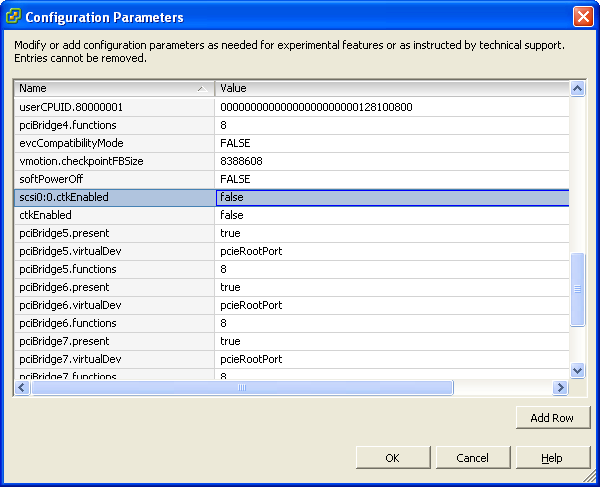Viewport: 600px width, 487px height.
Task: Add a new row with Add Row
Action: (552, 417)
